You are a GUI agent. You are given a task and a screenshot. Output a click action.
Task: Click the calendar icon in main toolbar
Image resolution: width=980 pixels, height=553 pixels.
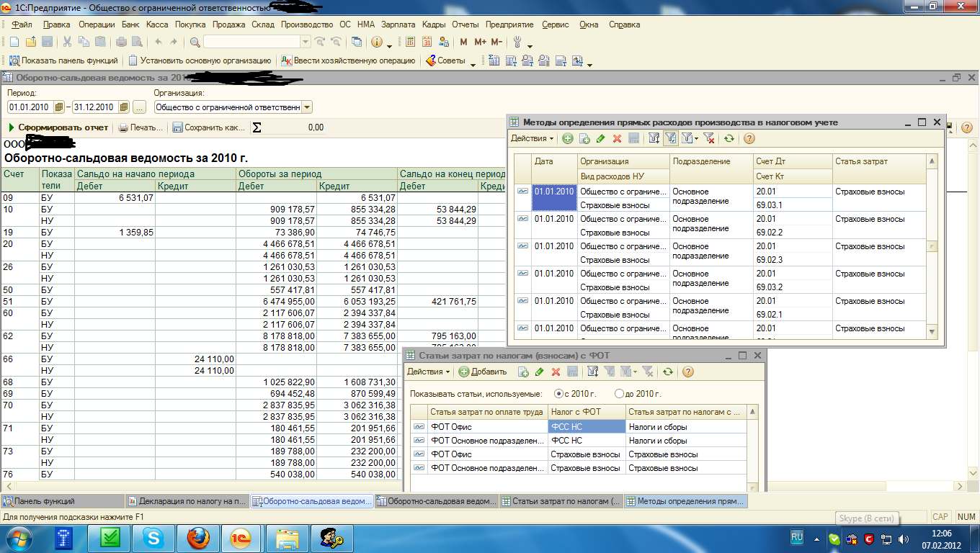[427, 42]
